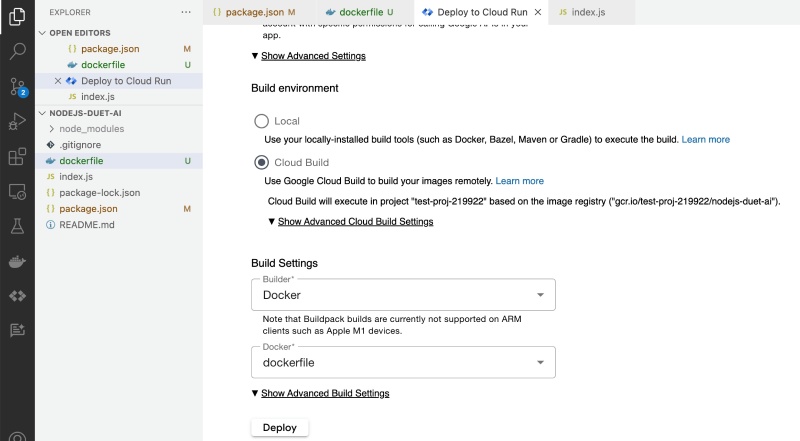Click the Explorer more actions ellipsis
The image size is (800, 441).
186,12
